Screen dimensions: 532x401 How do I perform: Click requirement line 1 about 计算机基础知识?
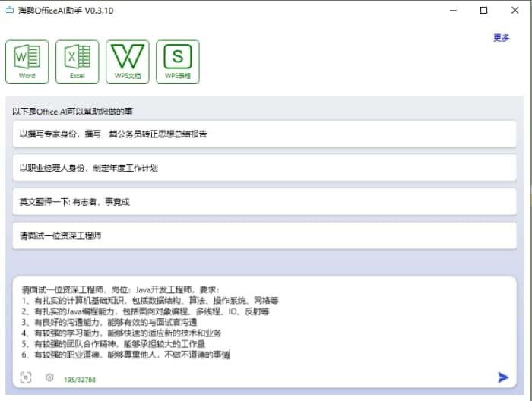(x=150, y=300)
